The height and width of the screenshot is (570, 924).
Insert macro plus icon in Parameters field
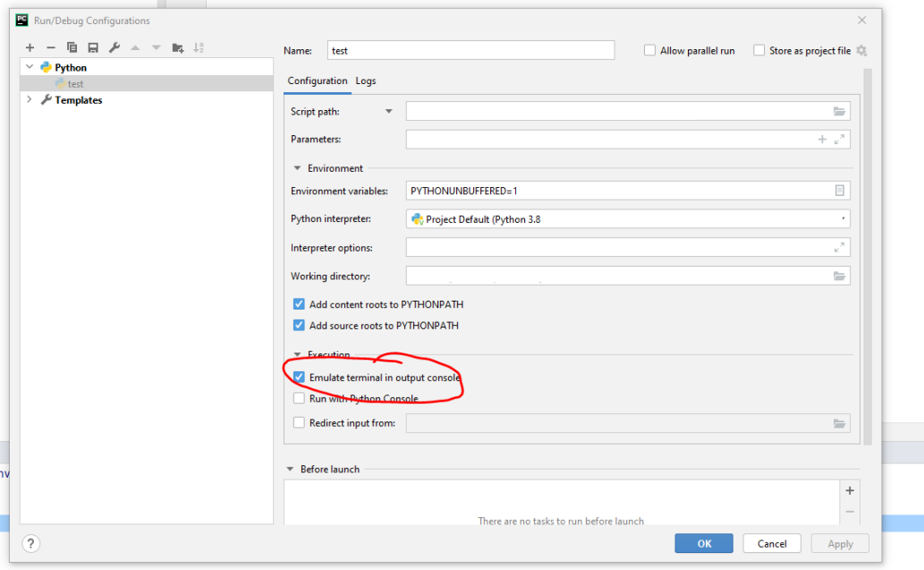(x=822, y=140)
